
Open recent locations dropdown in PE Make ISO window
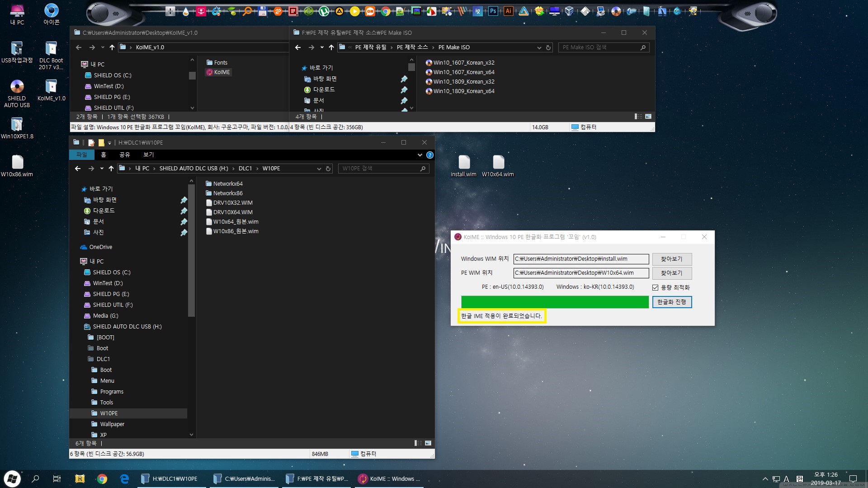tap(322, 47)
